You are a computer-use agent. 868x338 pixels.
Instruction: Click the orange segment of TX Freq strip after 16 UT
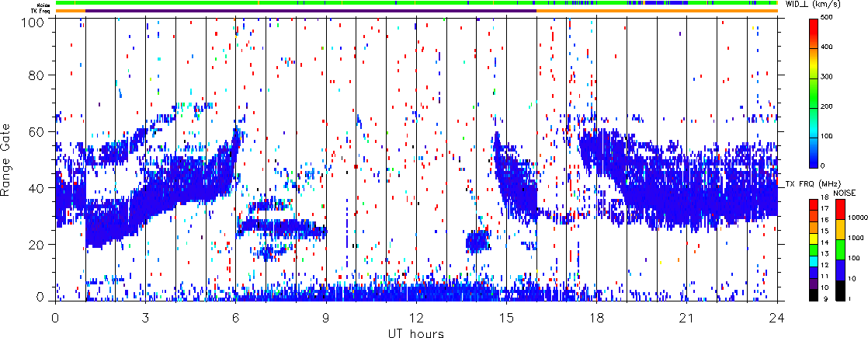coord(657,11)
